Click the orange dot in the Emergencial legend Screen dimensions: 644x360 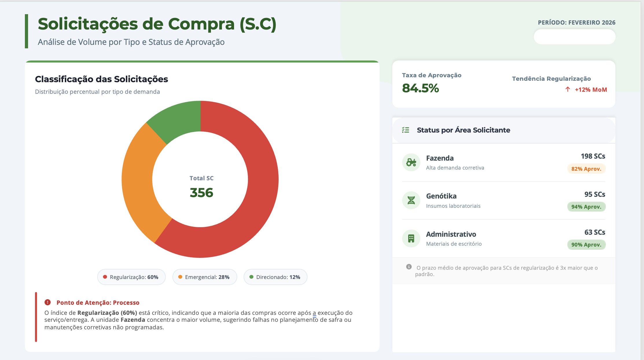pyautogui.click(x=180, y=277)
